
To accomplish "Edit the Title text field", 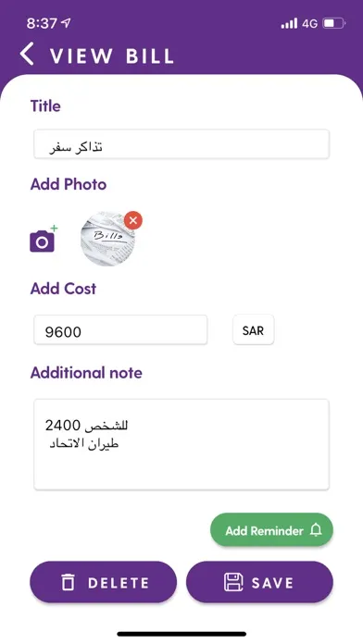I will click(181, 144).
